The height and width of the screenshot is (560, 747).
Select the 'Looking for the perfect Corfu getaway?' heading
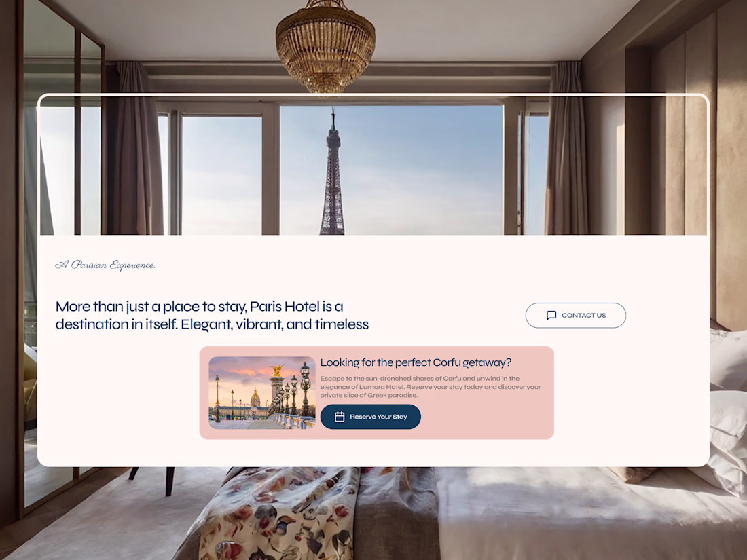[416, 362]
